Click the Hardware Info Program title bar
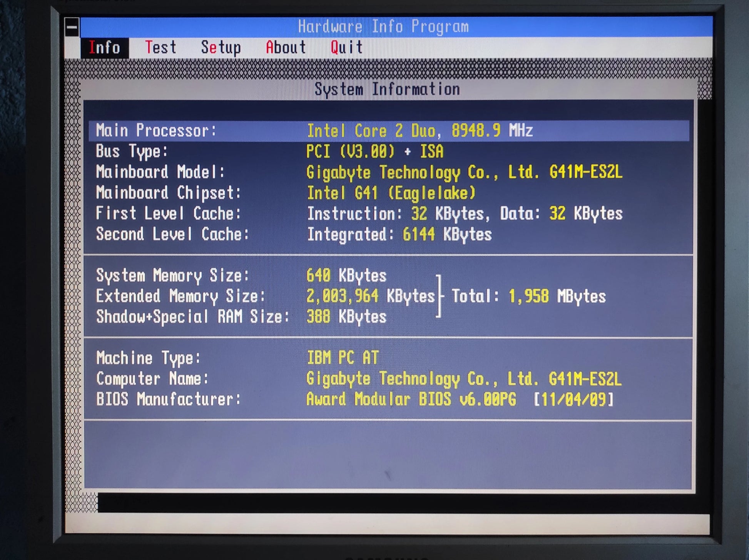Image resolution: width=749 pixels, height=560 pixels. click(396, 27)
